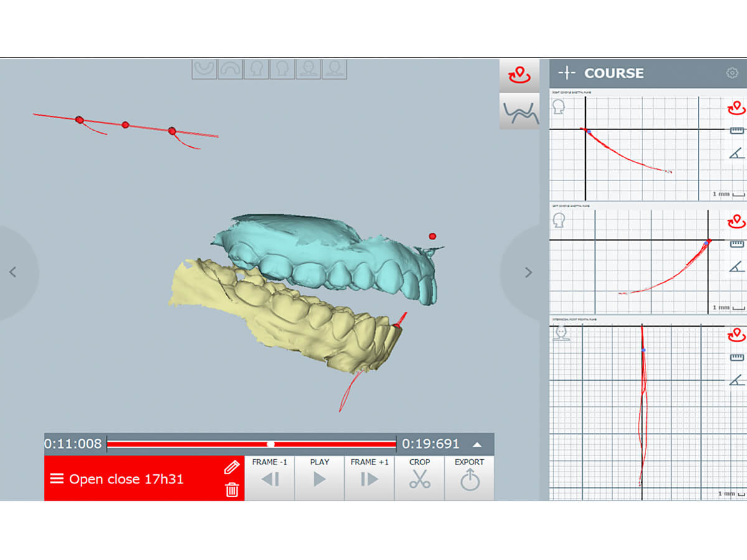This screenshot has width=747, height=560.
Task: Click head profile icon in middle graph
Action: [559, 220]
